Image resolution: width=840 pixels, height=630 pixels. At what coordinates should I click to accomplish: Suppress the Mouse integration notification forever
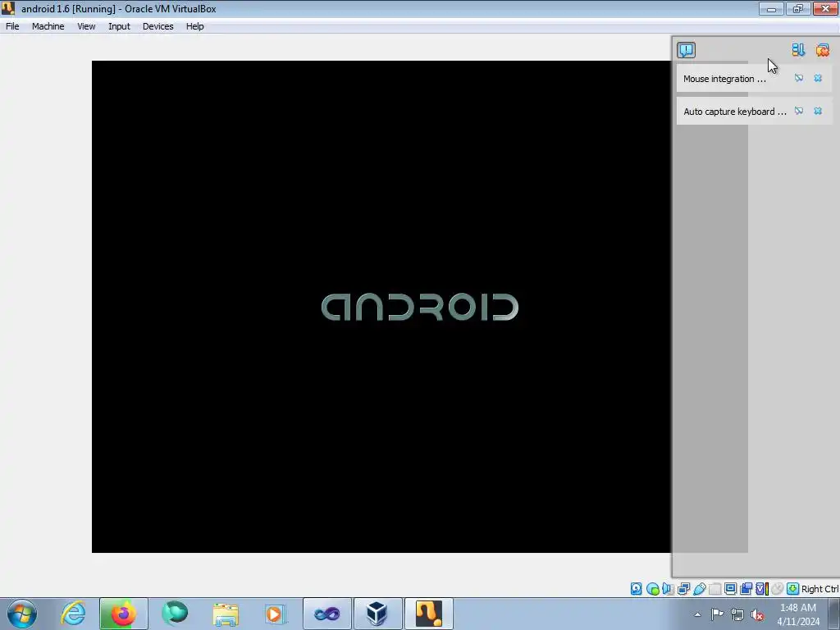click(x=799, y=78)
